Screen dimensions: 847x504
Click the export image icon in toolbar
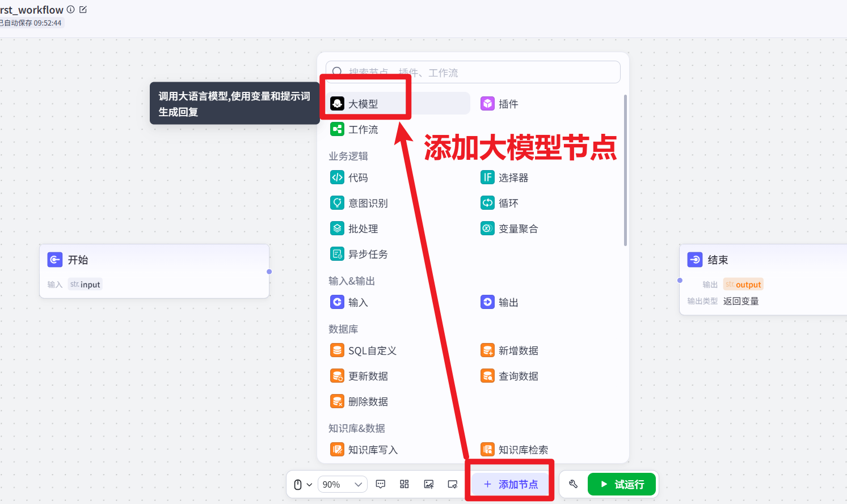pyautogui.click(x=429, y=484)
